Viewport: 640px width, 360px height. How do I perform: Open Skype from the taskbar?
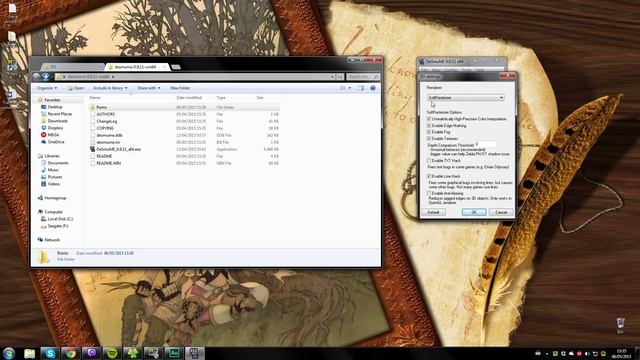[x=50, y=353]
